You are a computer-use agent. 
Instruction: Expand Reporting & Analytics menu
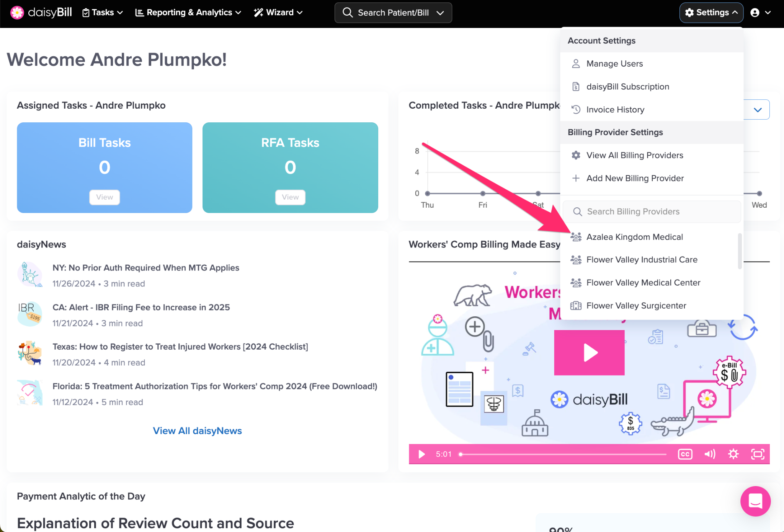(x=188, y=13)
